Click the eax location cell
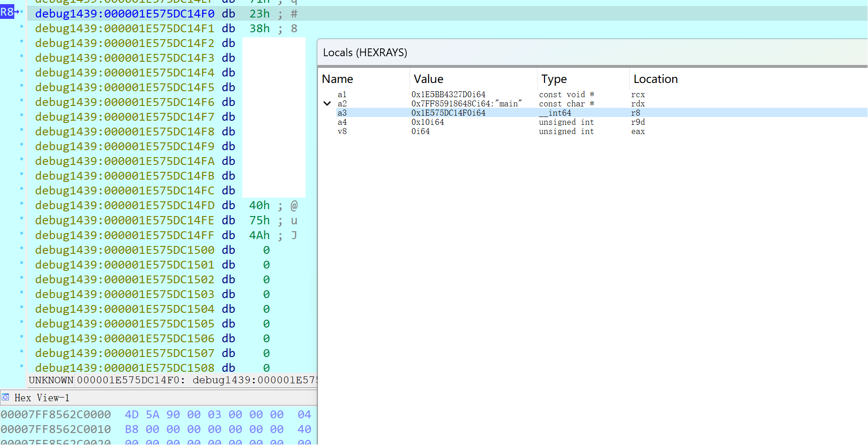The height and width of the screenshot is (445, 868). click(638, 131)
